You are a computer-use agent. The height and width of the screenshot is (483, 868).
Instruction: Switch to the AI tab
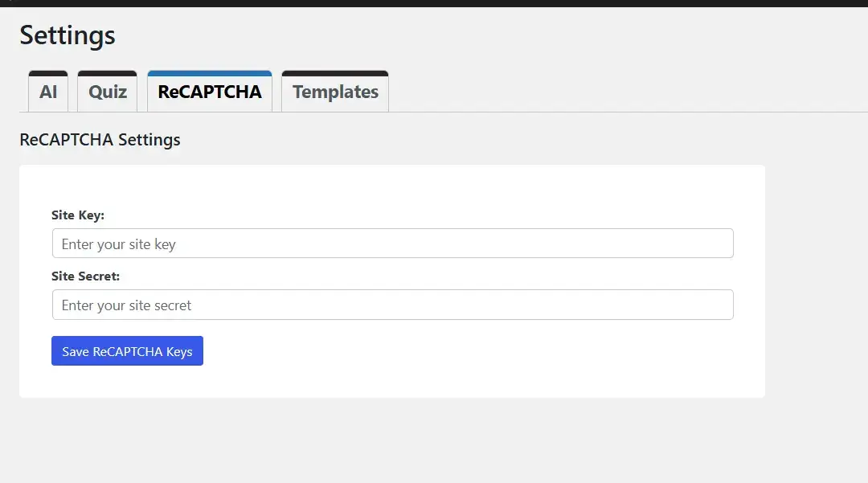coord(48,92)
